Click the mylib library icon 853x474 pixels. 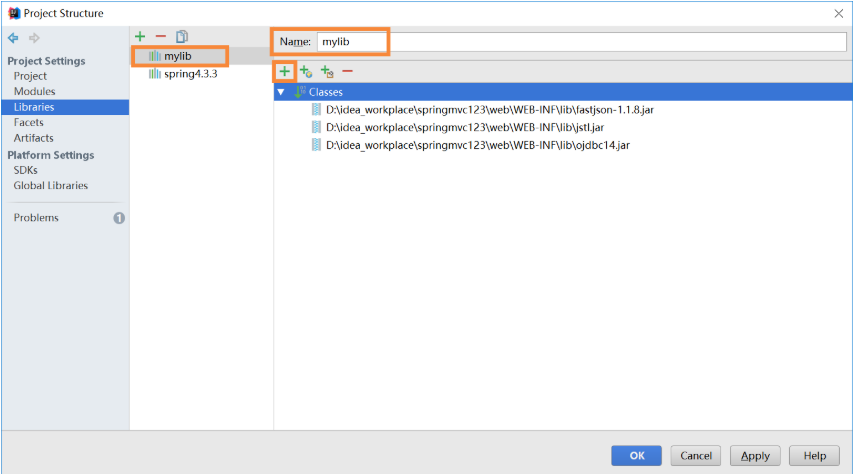154,56
